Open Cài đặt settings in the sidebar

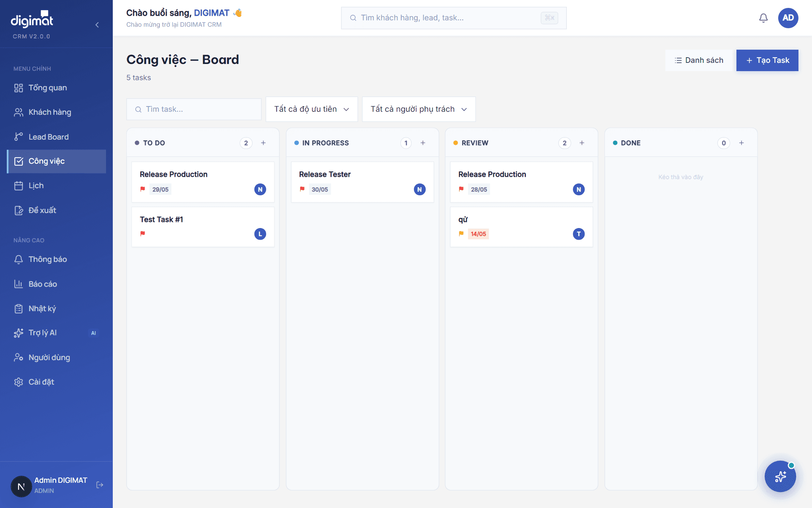[56, 382]
